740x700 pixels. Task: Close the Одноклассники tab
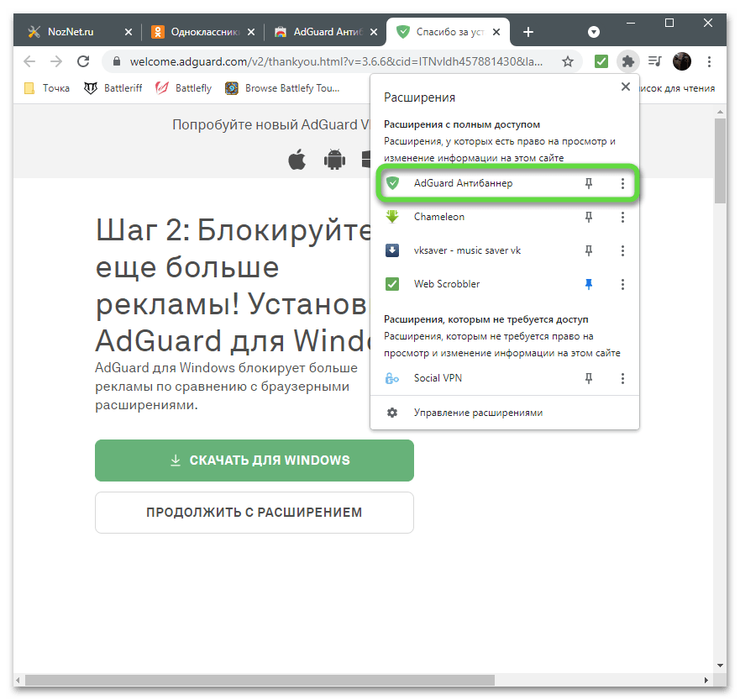[x=251, y=32]
